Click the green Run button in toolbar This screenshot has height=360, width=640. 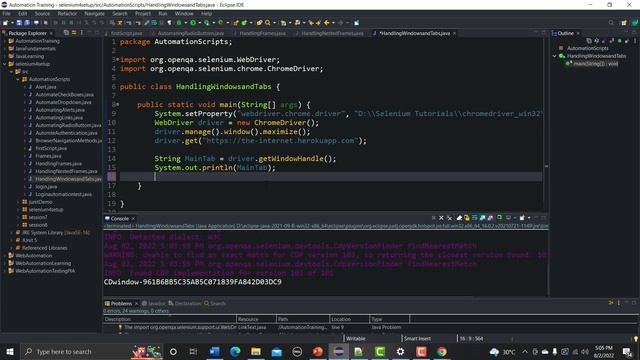(193, 23)
